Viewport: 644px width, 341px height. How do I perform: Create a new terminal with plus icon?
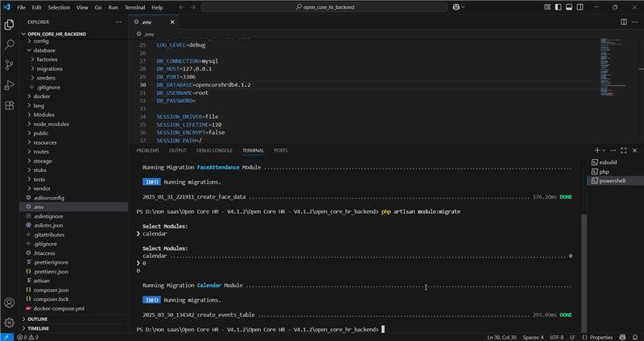click(597, 150)
